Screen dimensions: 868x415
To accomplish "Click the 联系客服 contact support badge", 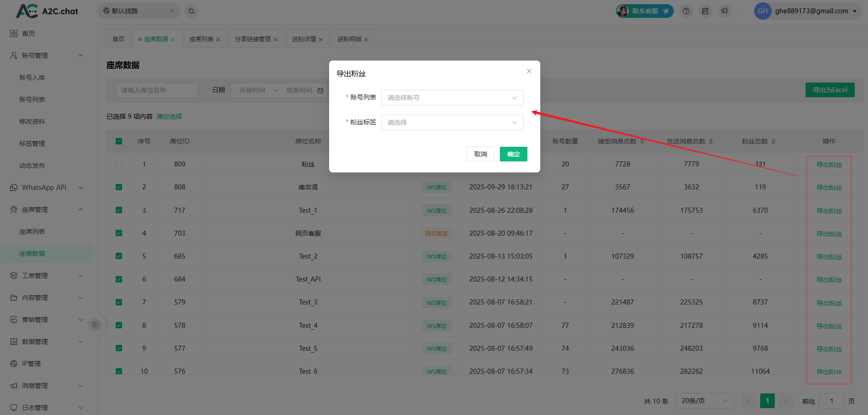I will pyautogui.click(x=644, y=11).
